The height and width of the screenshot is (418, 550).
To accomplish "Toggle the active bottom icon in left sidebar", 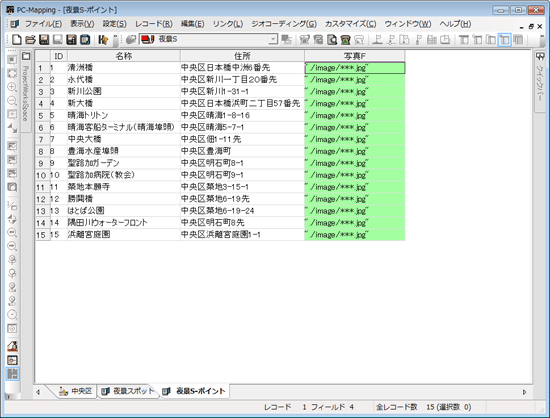I will [12, 374].
